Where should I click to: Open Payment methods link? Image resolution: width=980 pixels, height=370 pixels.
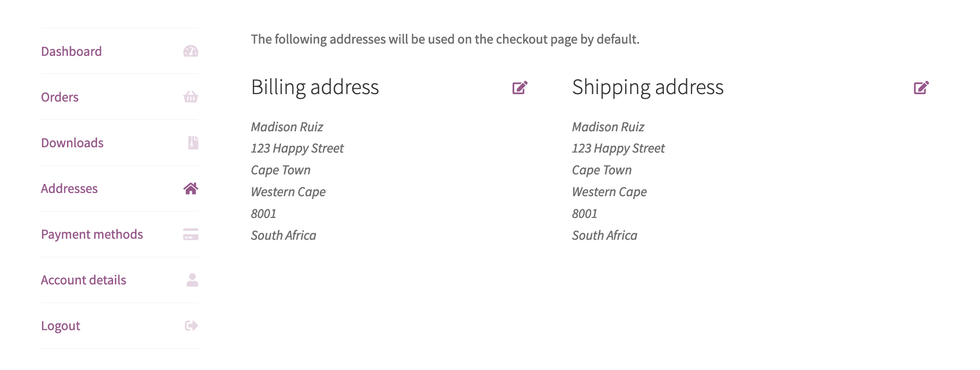(x=92, y=234)
